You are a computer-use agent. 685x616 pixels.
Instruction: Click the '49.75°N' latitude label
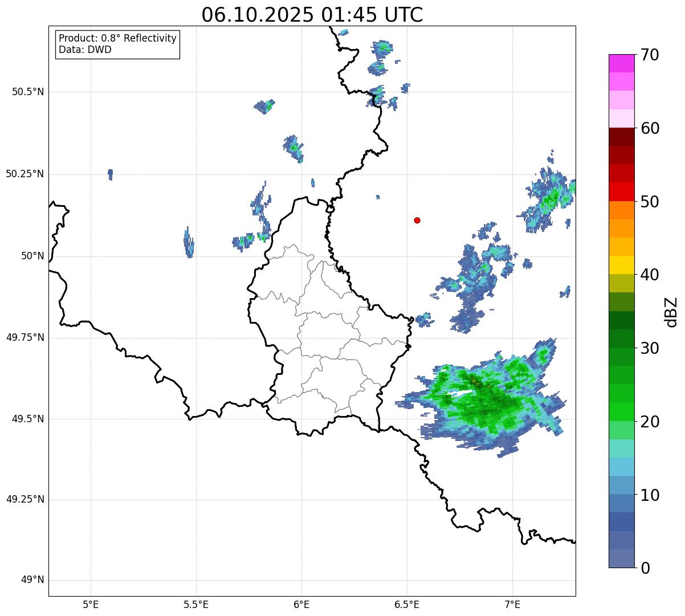[25, 337]
